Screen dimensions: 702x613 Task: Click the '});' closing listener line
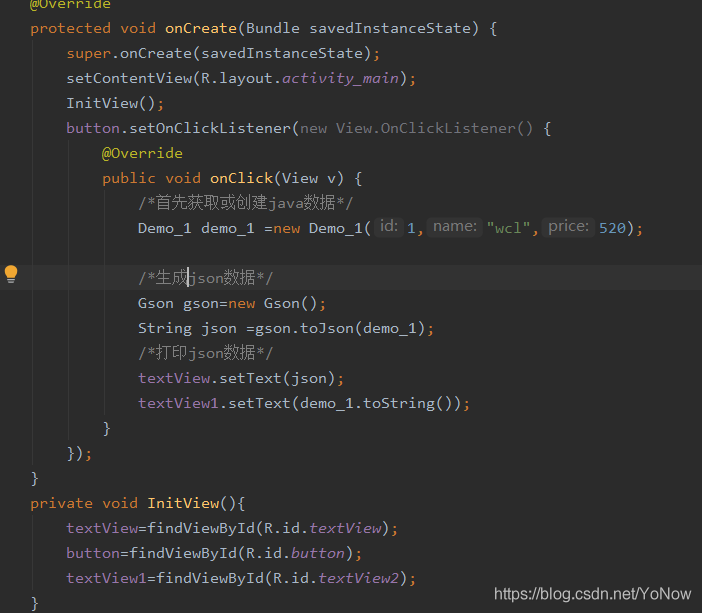click(x=79, y=454)
